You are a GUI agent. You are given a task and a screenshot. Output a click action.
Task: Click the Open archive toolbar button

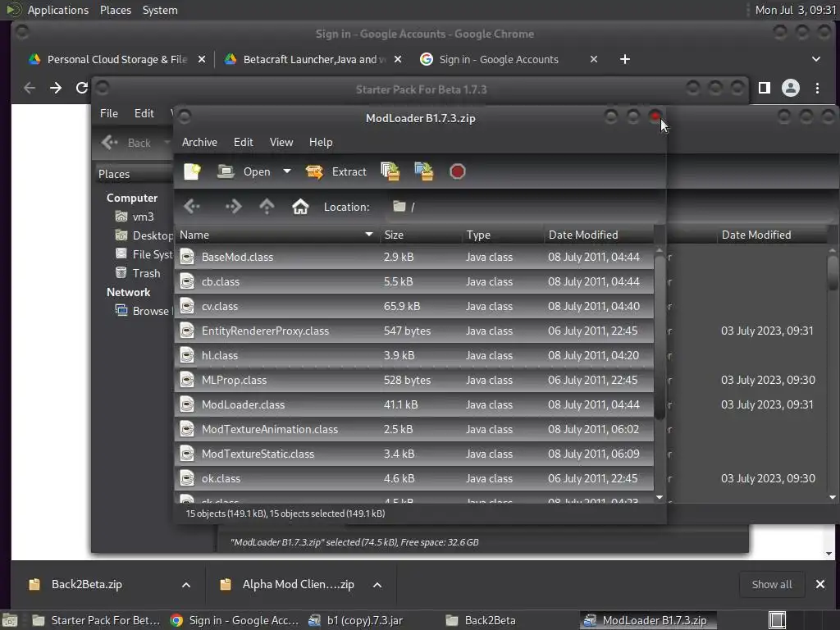pos(244,171)
